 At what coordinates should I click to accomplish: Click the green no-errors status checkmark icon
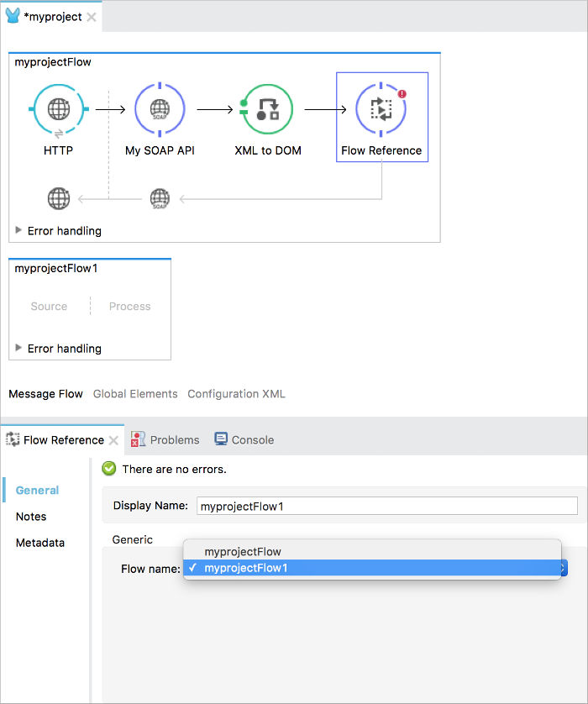[109, 469]
